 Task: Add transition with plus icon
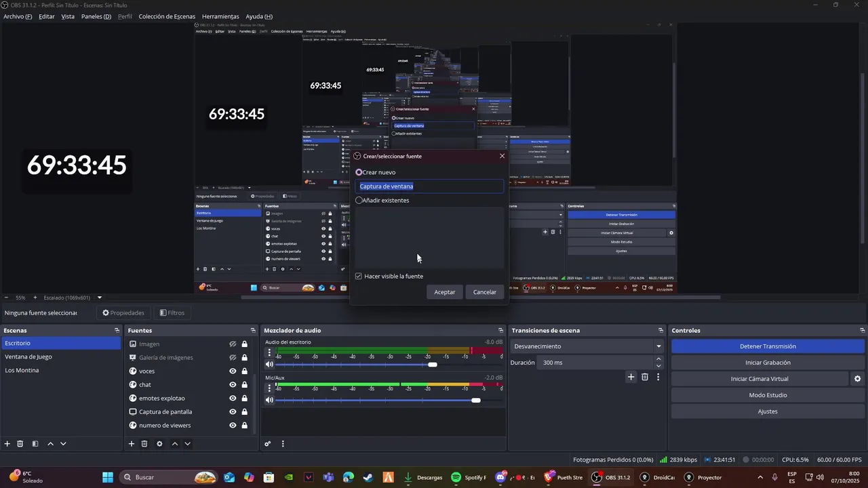point(631,377)
